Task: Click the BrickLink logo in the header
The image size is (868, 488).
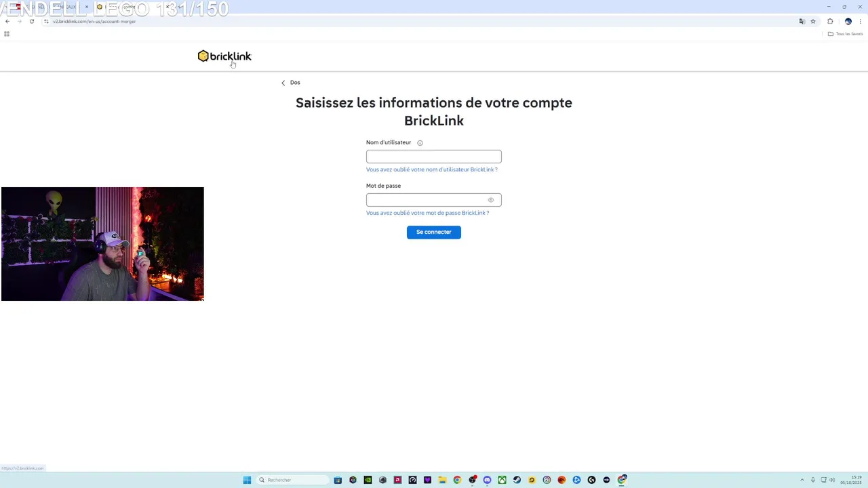Action: 224,56
